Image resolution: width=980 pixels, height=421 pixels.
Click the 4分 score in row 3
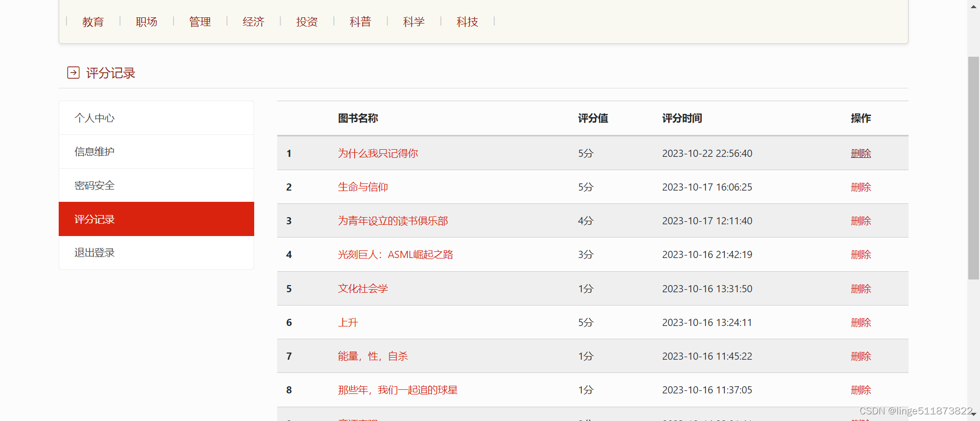pos(585,221)
